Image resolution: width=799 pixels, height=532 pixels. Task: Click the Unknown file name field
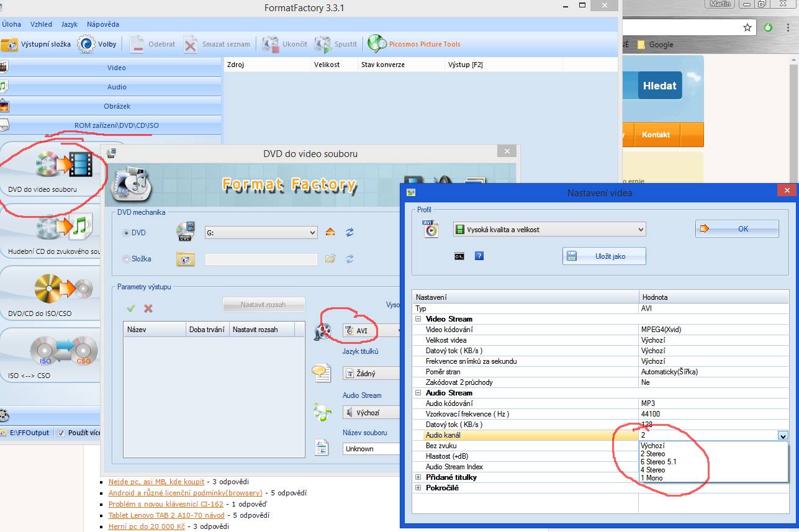(372, 448)
